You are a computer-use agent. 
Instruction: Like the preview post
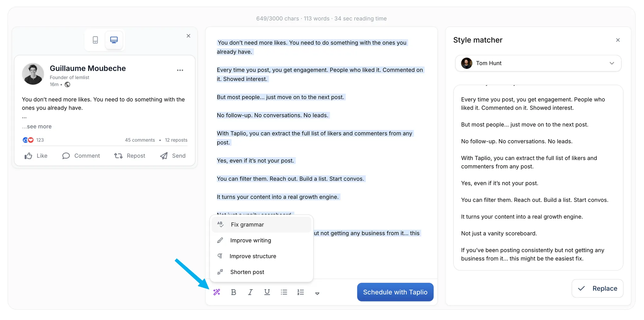(36, 156)
